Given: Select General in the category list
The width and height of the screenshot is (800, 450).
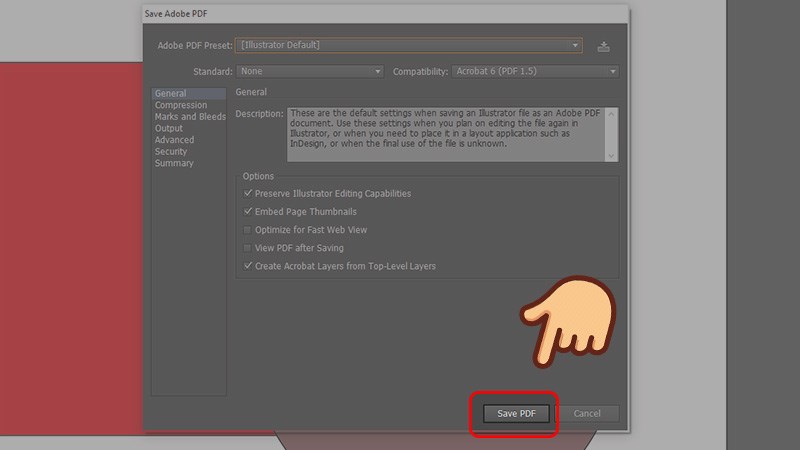Looking at the screenshot, I should pos(188,93).
